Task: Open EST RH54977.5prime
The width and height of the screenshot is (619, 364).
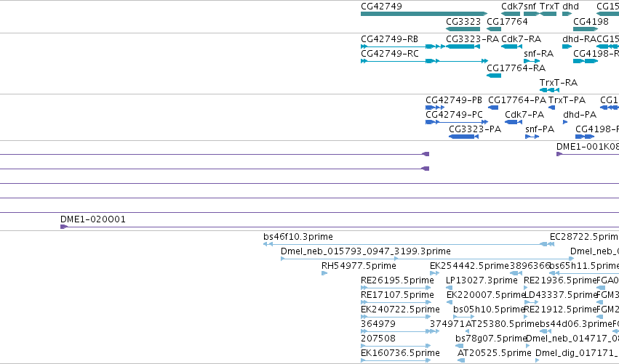Action: [324, 273]
